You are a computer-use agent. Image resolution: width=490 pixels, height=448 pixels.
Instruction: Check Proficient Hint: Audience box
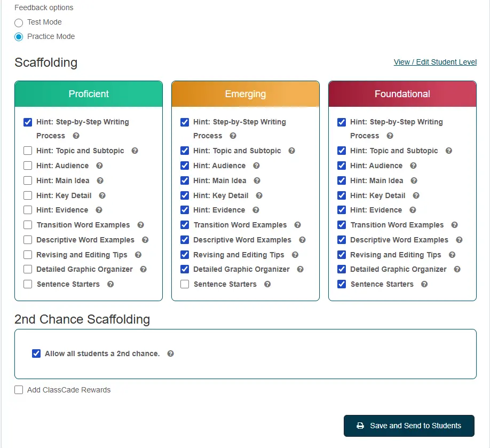tap(28, 166)
